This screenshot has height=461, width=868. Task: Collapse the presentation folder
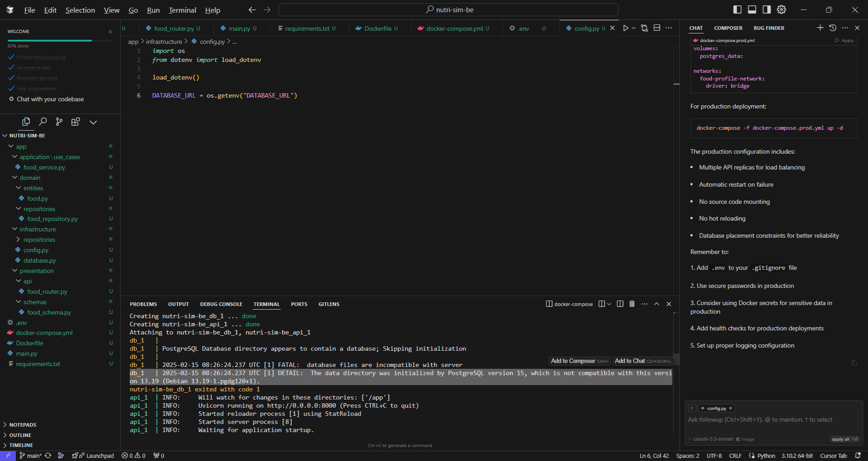(x=14, y=271)
